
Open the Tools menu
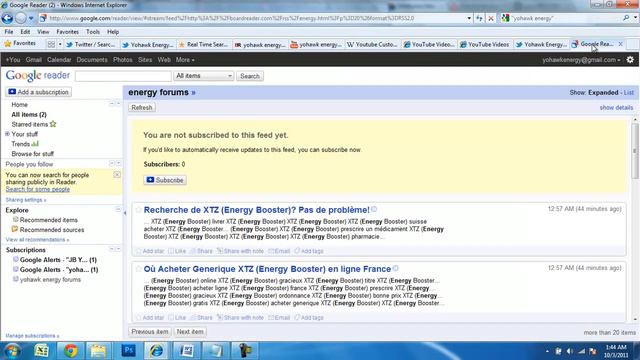(x=93, y=32)
